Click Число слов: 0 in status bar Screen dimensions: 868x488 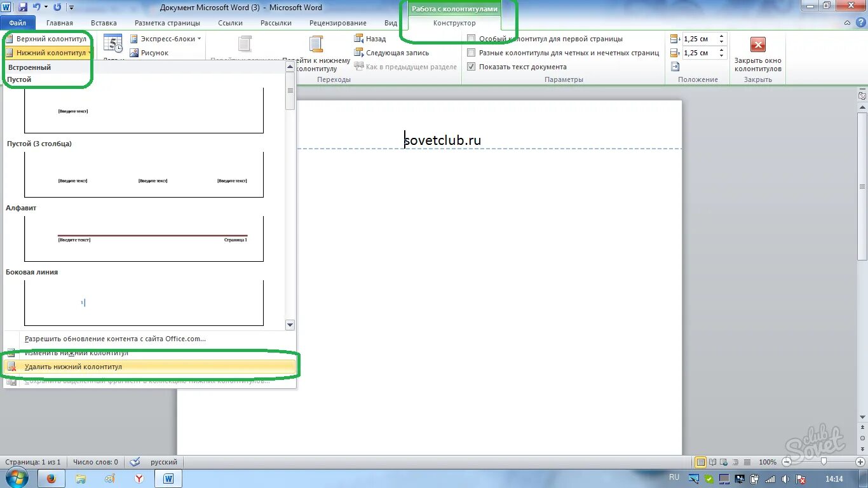pos(95,462)
